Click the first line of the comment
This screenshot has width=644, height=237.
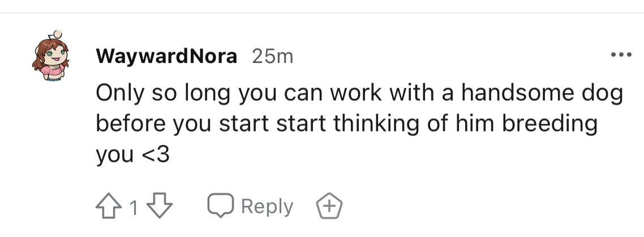point(359,94)
